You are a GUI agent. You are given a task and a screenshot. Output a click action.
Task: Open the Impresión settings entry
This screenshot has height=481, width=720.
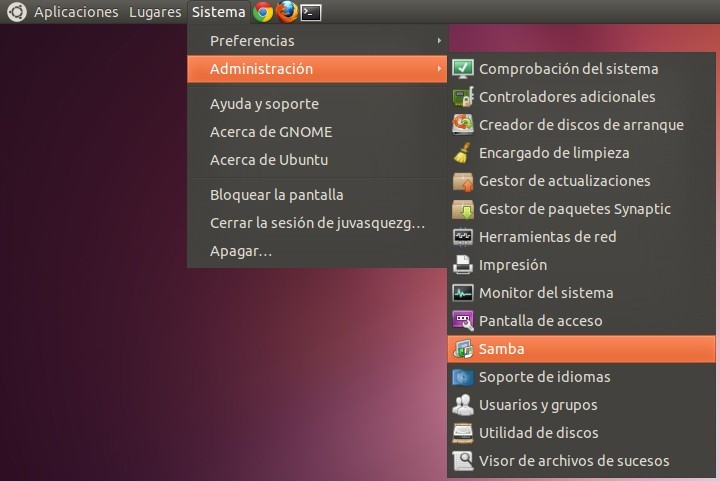(581, 265)
